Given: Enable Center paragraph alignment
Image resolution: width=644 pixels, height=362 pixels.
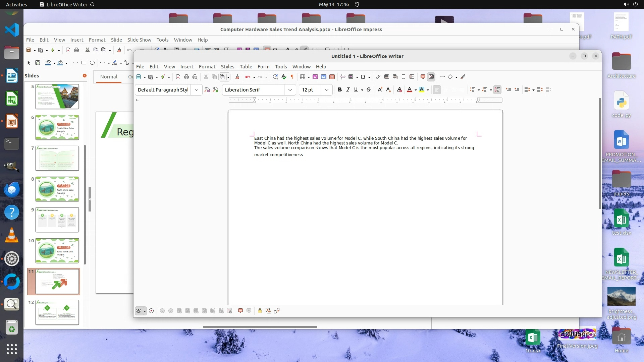Looking at the screenshot, I should pyautogui.click(x=445, y=89).
